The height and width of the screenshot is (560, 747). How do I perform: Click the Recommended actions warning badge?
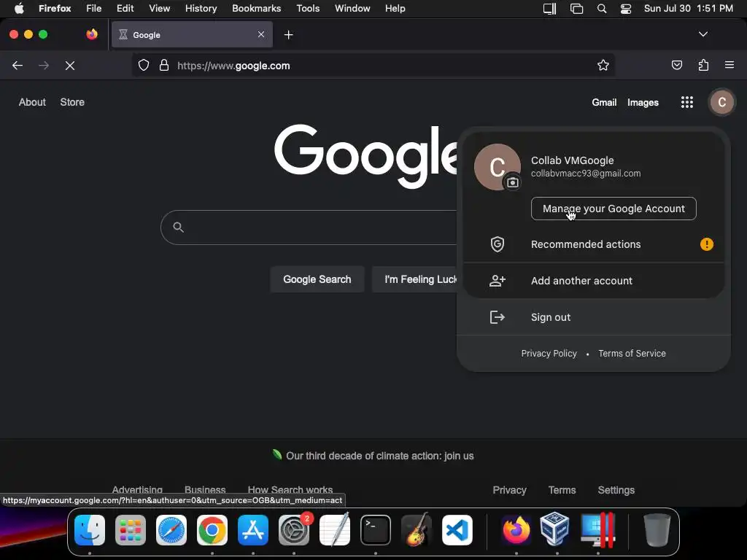tap(706, 244)
